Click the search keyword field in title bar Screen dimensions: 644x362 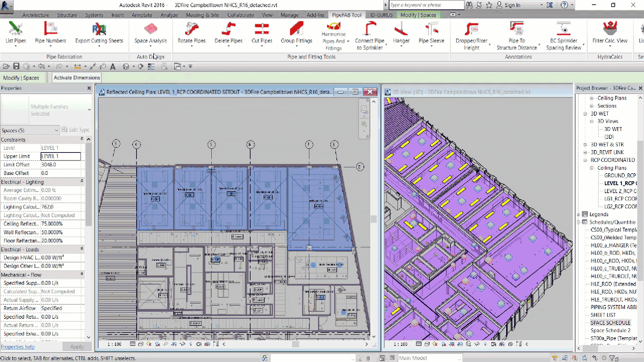click(x=426, y=5)
